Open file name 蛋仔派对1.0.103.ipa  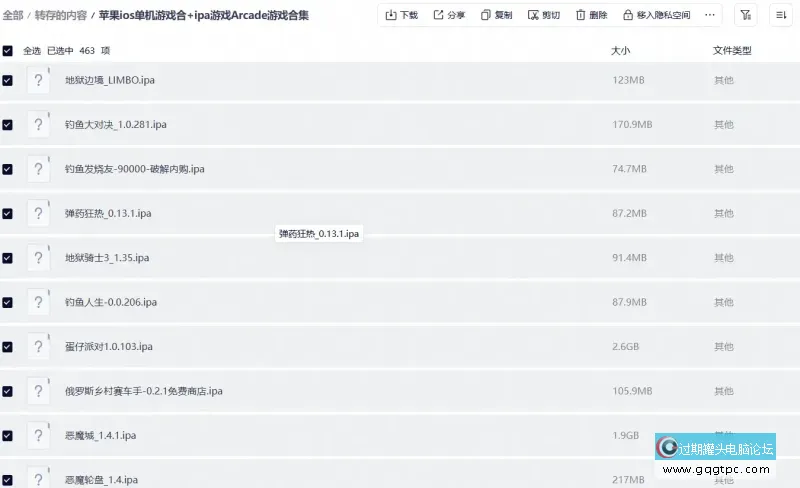109,347
